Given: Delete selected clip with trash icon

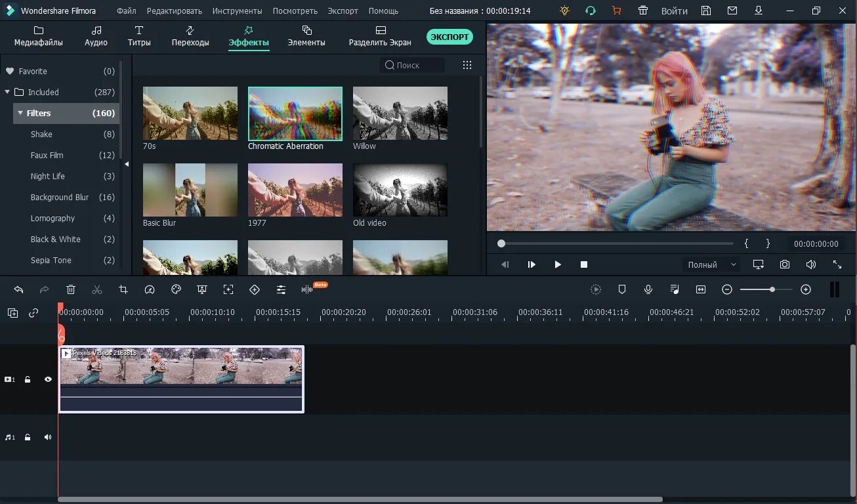Looking at the screenshot, I should pos(71,289).
